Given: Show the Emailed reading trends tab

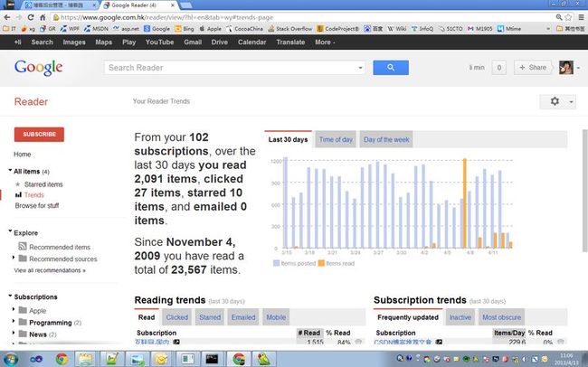Looking at the screenshot, I should [243, 317].
